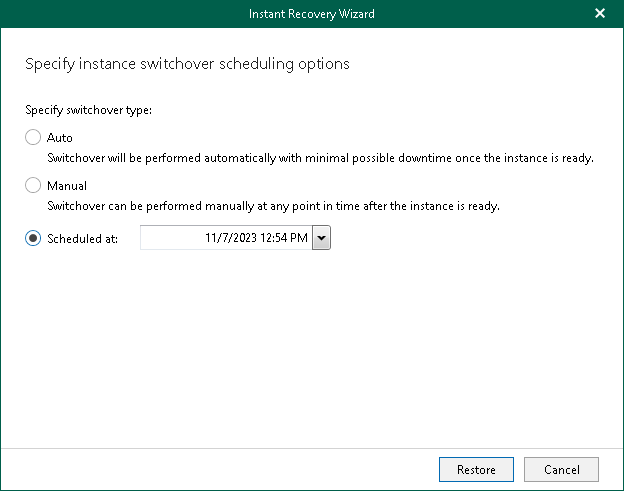Click the 'Specify switchover type:' label

point(88,110)
